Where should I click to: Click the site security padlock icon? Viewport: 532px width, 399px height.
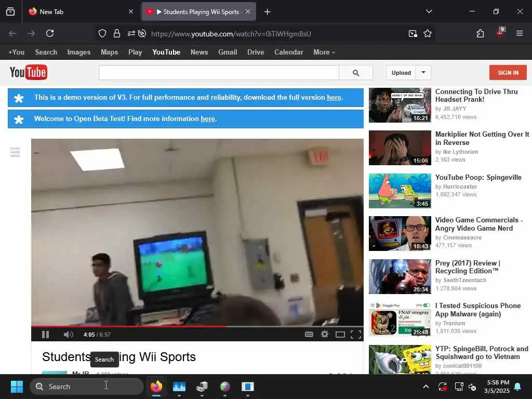(x=117, y=33)
